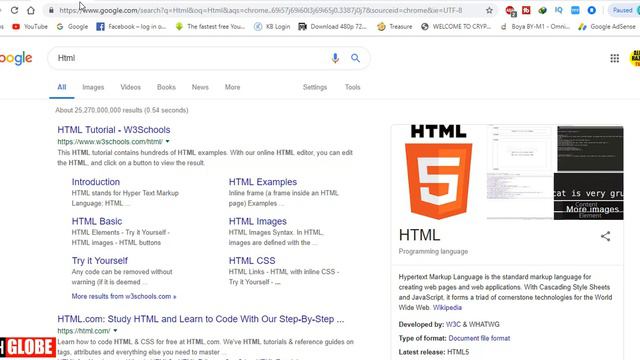Viewport: 640px width, 360px height.
Task: Click the 'About 25,270,000,000 results' text
Action: 122,110
